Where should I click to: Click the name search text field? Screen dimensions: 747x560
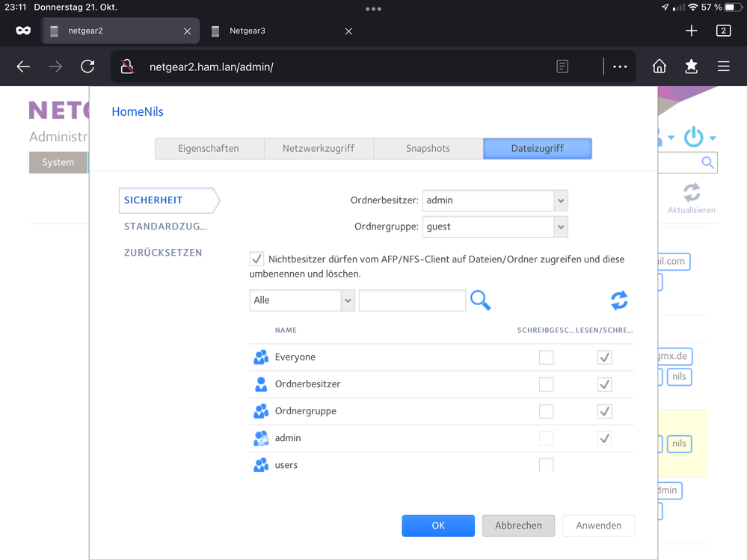(x=412, y=300)
